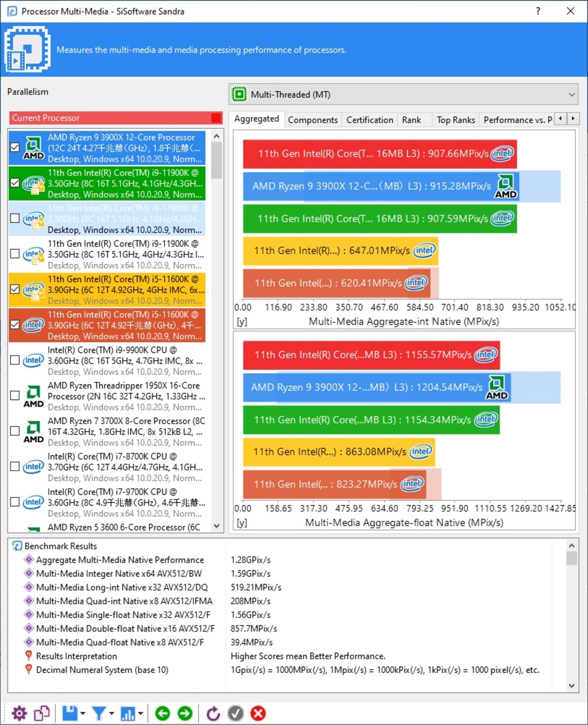Click the AMD logo beside Threadripper 1950X
Image resolution: width=588 pixels, height=725 pixels.
click(x=33, y=396)
